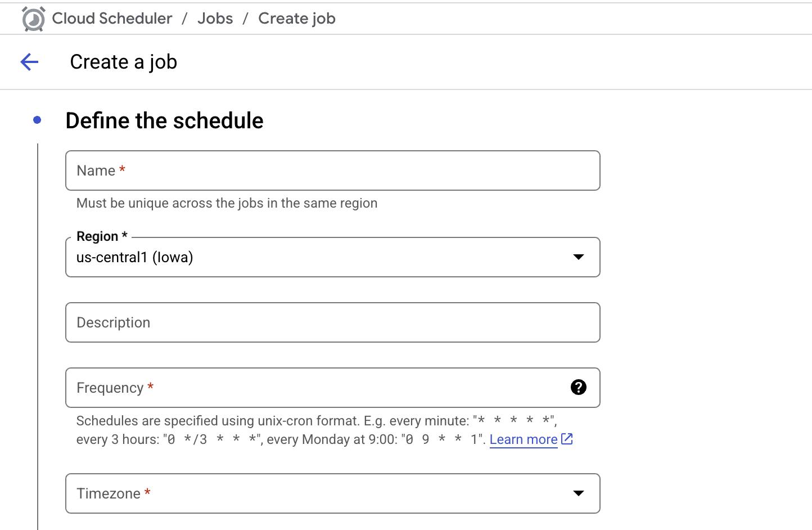Click the Frequency input field

point(281,387)
